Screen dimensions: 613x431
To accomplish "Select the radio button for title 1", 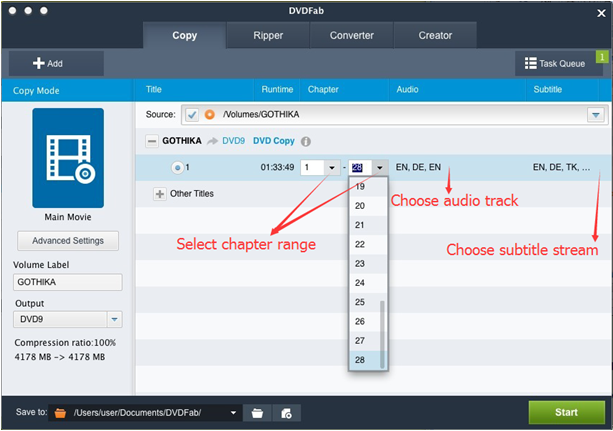I will coord(177,168).
